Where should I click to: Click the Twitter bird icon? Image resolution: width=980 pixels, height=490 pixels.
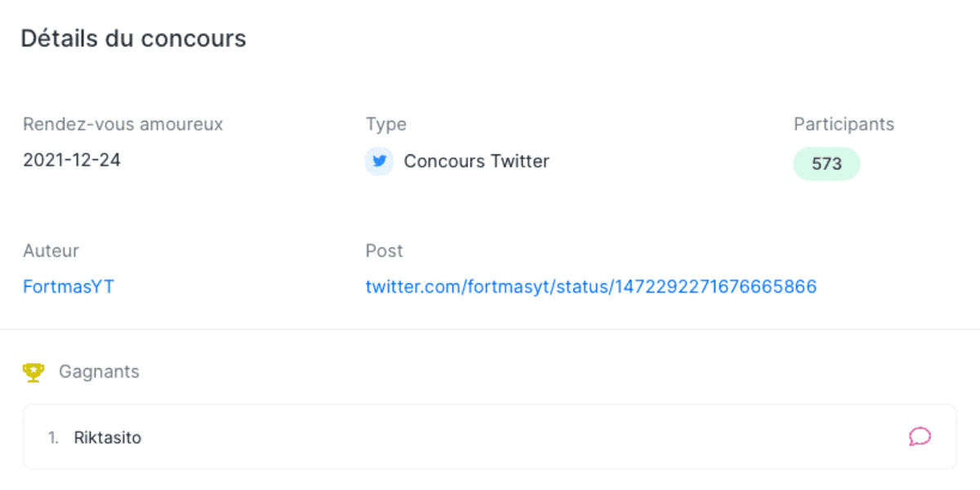[x=379, y=161]
